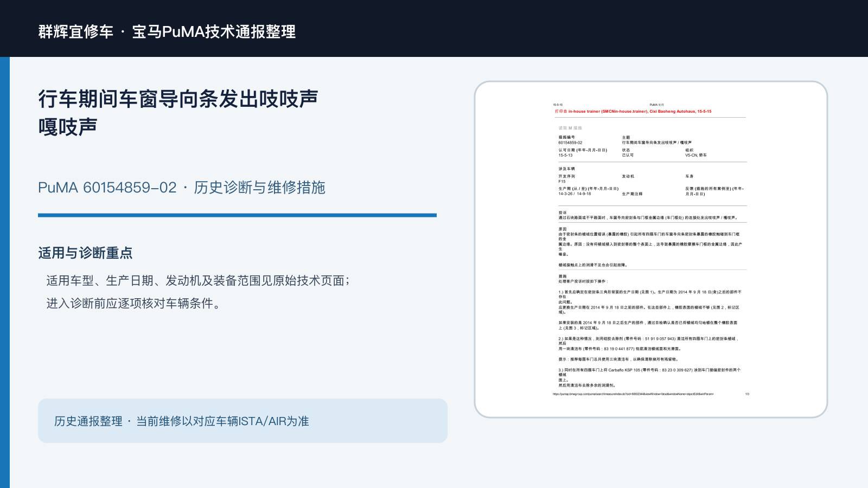Click the line starting 适用车型、生产日期
This screenshot has height=488, width=868.
[x=198, y=280]
